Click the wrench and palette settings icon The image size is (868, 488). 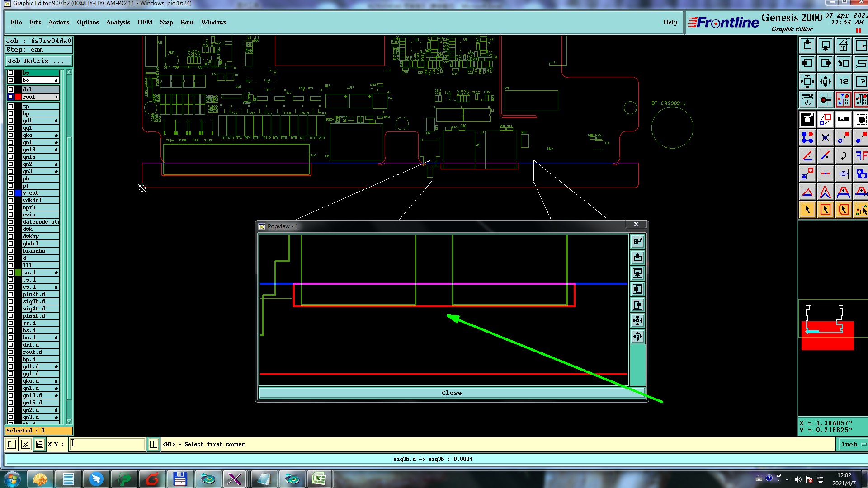[x=807, y=99]
